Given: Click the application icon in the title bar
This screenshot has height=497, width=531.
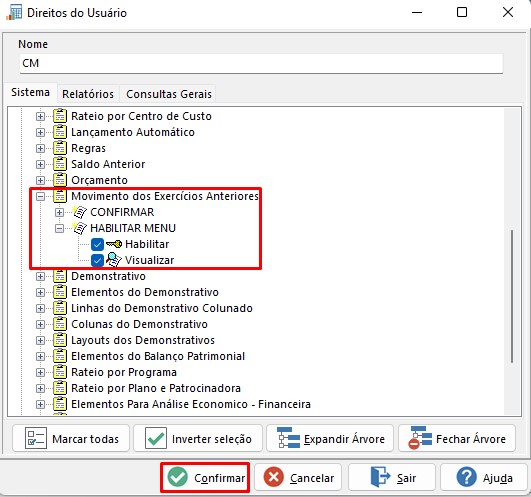Looking at the screenshot, I should [x=14, y=13].
